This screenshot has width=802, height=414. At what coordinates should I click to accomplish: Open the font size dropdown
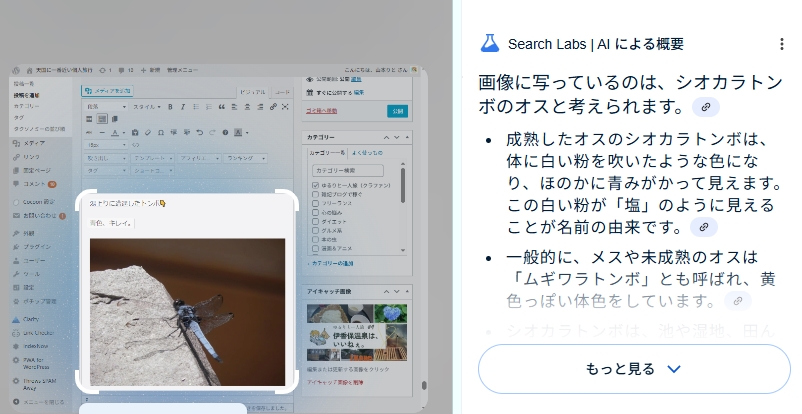click(106, 145)
